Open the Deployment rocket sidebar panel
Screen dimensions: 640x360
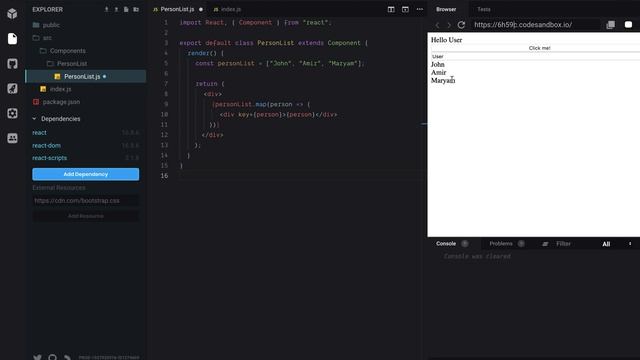pyautogui.click(x=12, y=89)
